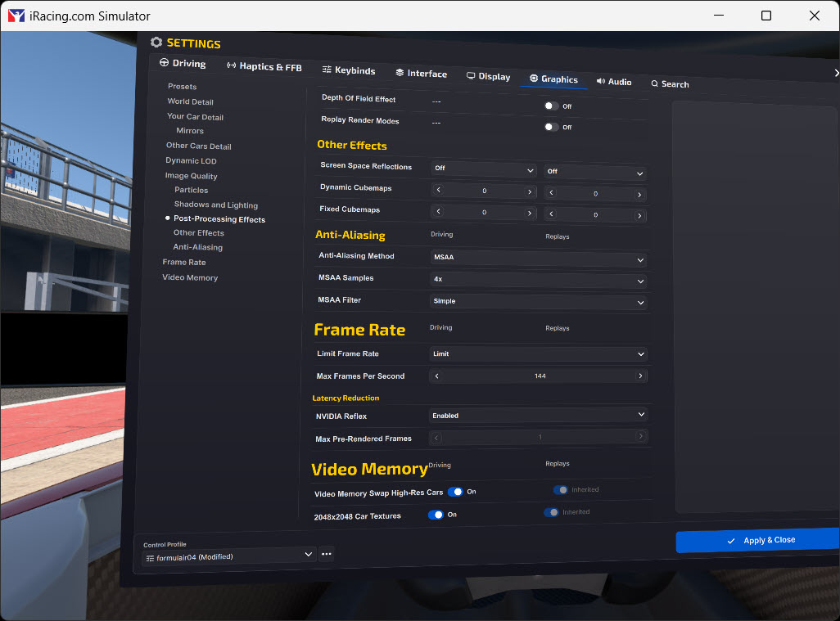The width and height of the screenshot is (840, 621).
Task: Decrease Dynamic Cubemaps driving value
Action: click(438, 190)
